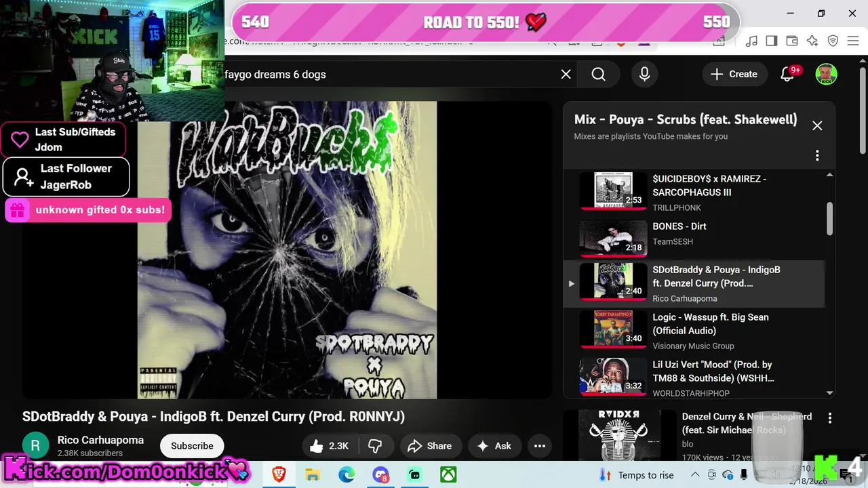Click the pink gift box icon
Image resolution: width=868 pixels, height=488 pixels.
point(17,210)
